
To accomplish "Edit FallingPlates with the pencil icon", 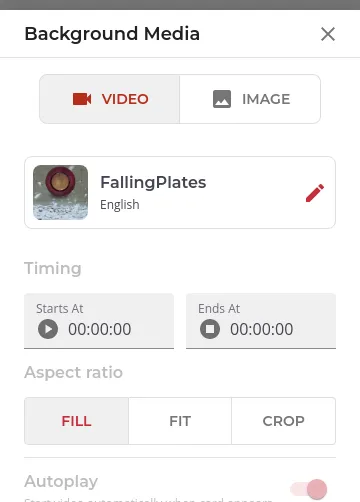I will (x=315, y=193).
